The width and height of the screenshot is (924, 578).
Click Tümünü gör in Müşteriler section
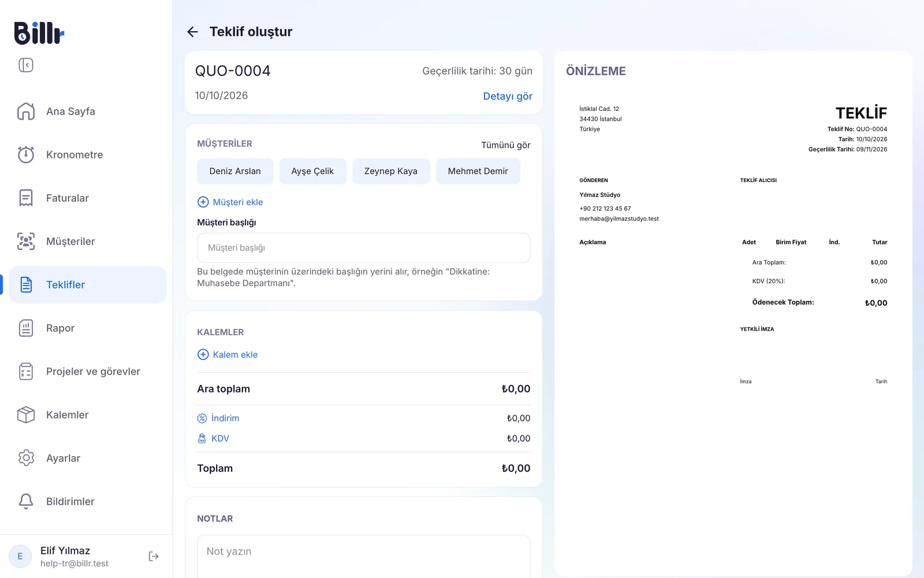pyautogui.click(x=506, y=145)
